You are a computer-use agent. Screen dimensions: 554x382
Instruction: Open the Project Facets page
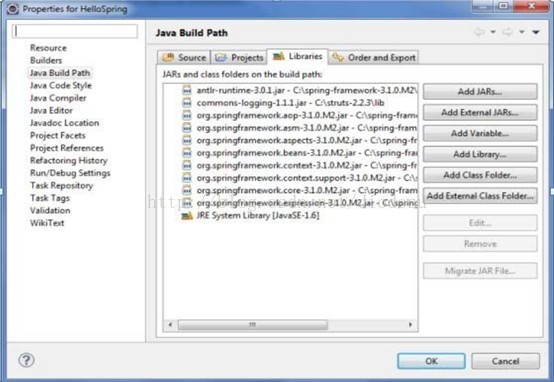click(58, 135)
